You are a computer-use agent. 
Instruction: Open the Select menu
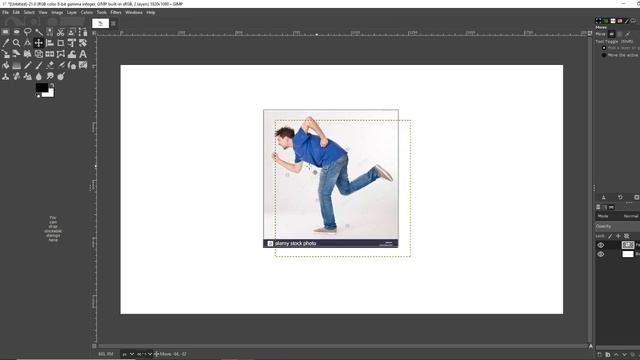[x=29, y=13]
